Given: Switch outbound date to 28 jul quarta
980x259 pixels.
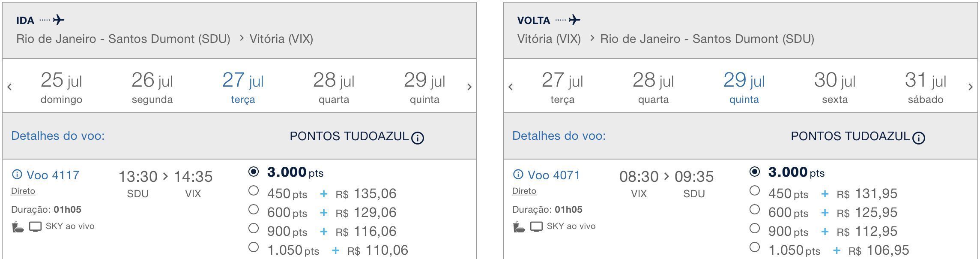Looking at the screenshot, I should [334, 87].
